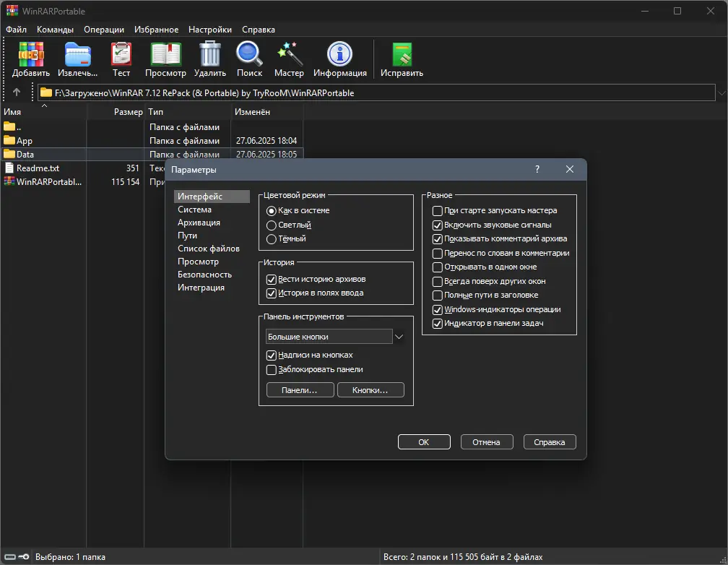Image resolution: width=728 pixels, height=565 pixels.
Task: Click the Readme.txt document icon
Action: pos(9,168)
